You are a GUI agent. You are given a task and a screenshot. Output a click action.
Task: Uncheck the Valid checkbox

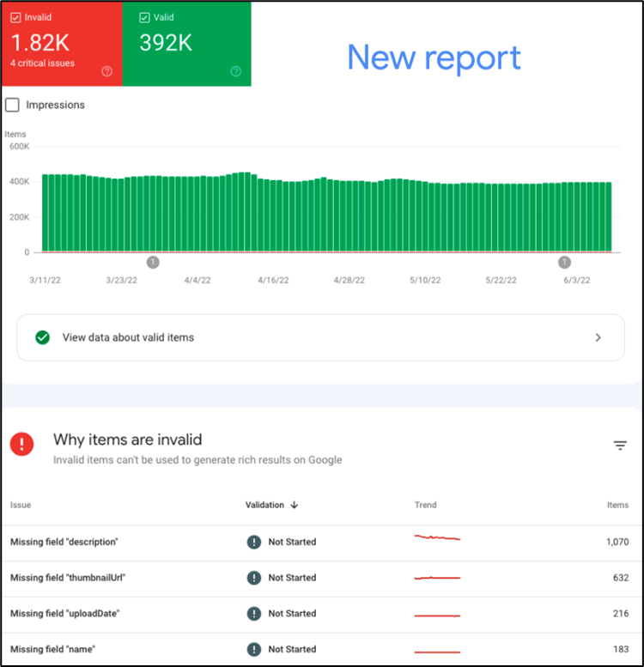point(144,17)
